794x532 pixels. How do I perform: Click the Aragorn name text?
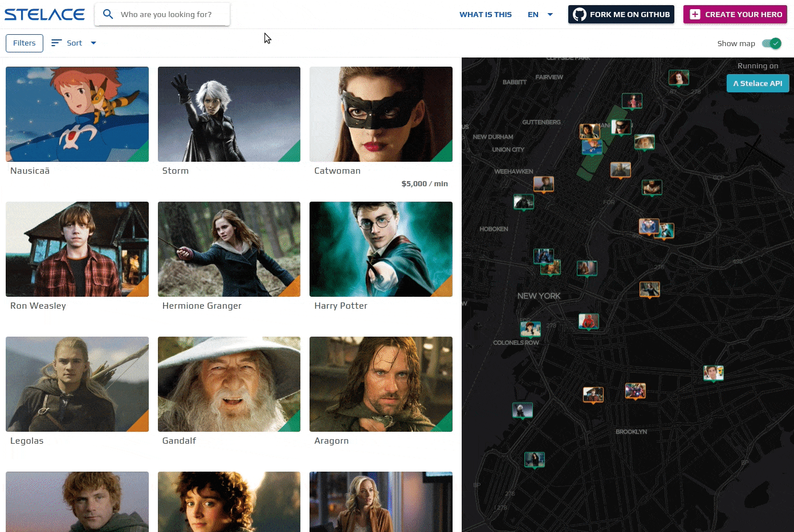tap(331, 441)
